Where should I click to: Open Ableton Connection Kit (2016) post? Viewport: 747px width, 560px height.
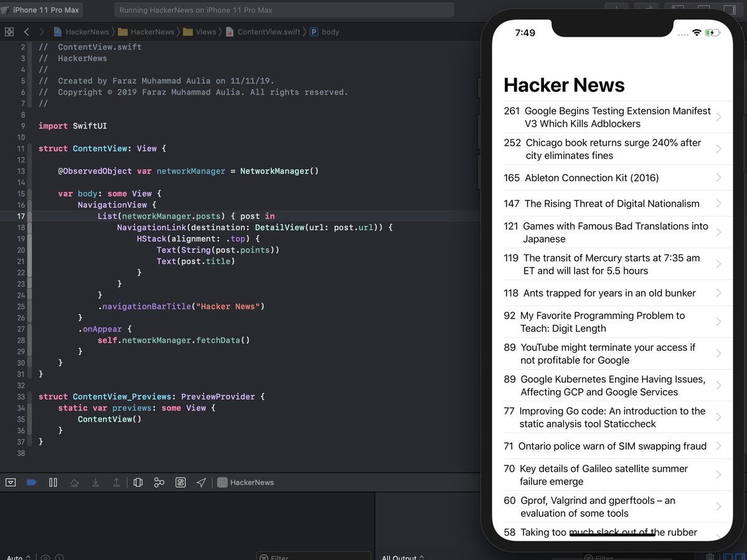[612, 177]
